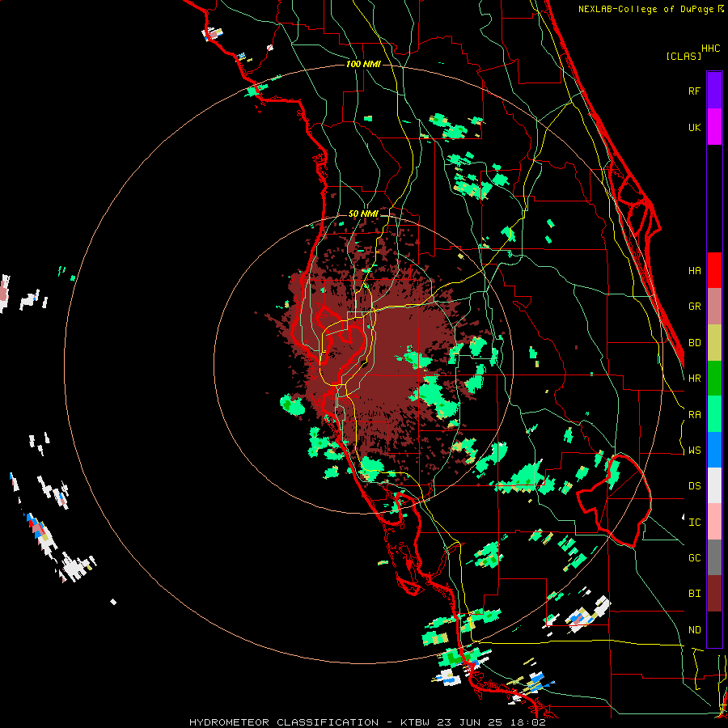The height and width of the screenshot is (728, 728).
Task: Click the RF legend label
Action: point(694,91)
